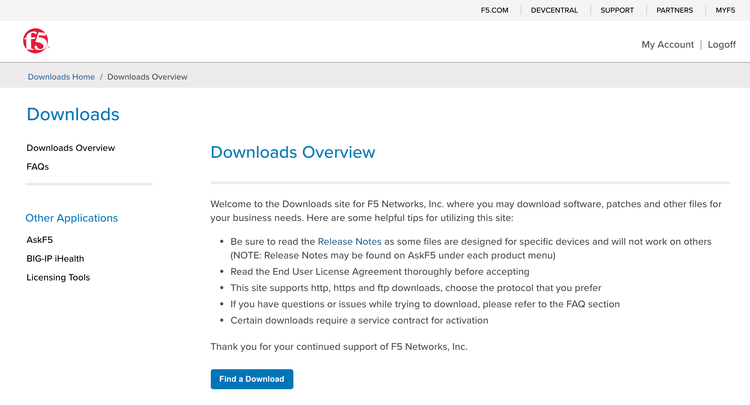Follow the Release Notes link
This screenshot has width=750, height=405.
349,241
